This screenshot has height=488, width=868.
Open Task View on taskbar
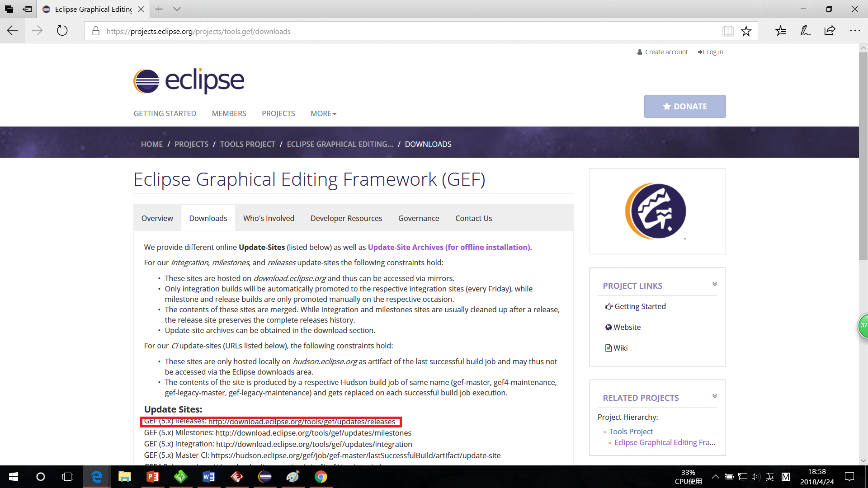pos(68,477)
